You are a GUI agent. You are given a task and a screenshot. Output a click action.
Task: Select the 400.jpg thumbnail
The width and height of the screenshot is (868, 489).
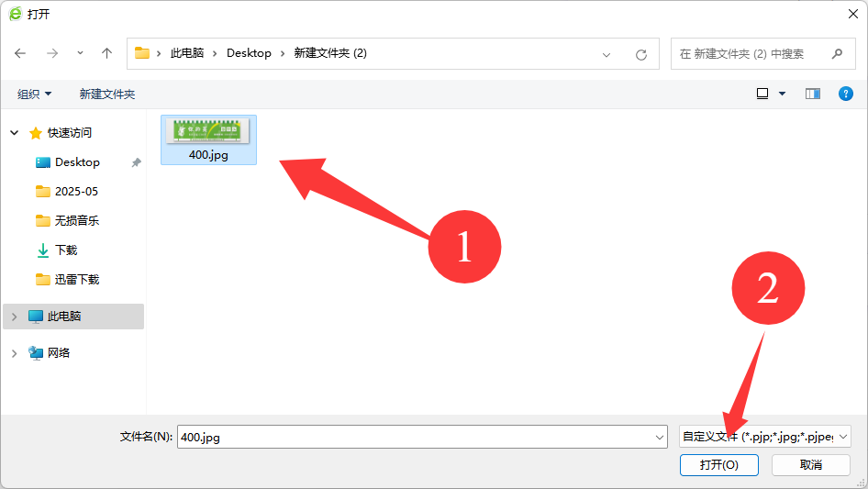coord(208,139)
